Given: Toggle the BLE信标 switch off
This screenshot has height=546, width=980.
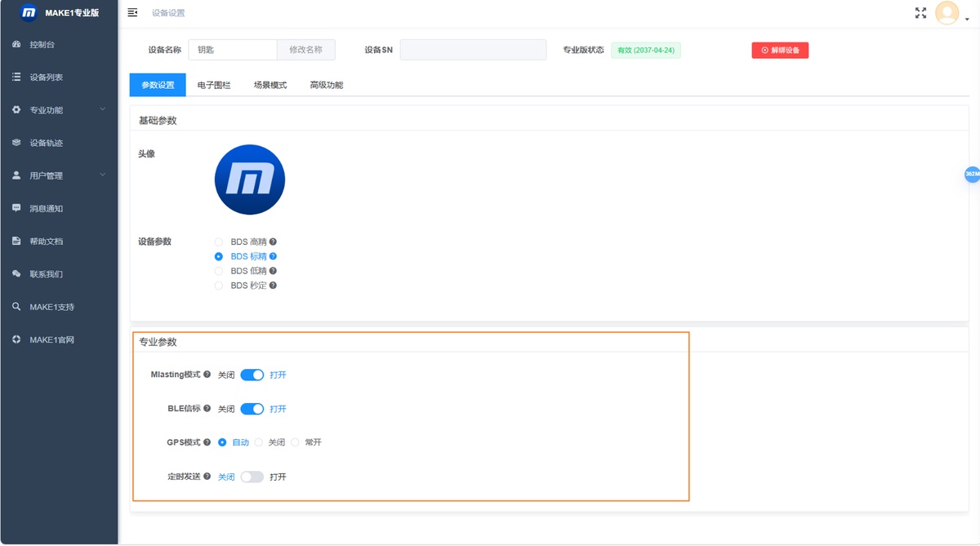Looking at the screenshot, I should (252, 409).
